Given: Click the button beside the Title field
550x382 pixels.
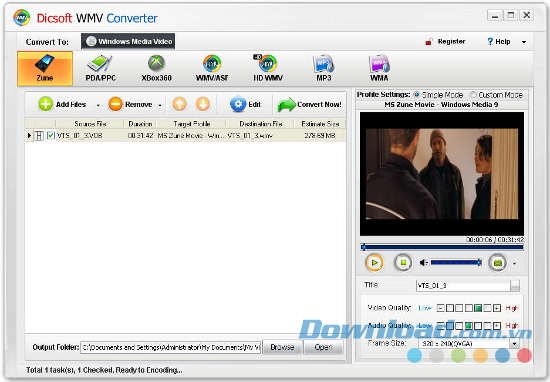Looking at the screenshot, I should [515, 286].
